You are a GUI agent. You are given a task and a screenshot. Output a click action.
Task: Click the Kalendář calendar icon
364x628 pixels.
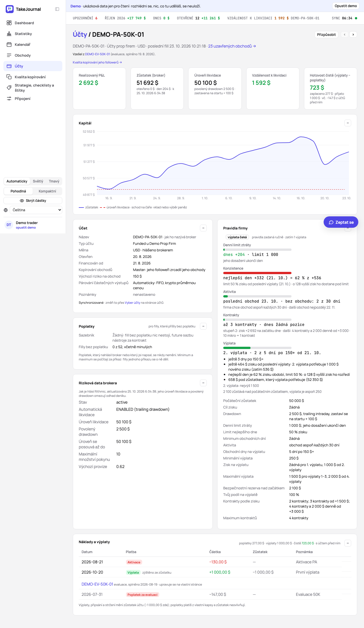(x=9, y=44)
